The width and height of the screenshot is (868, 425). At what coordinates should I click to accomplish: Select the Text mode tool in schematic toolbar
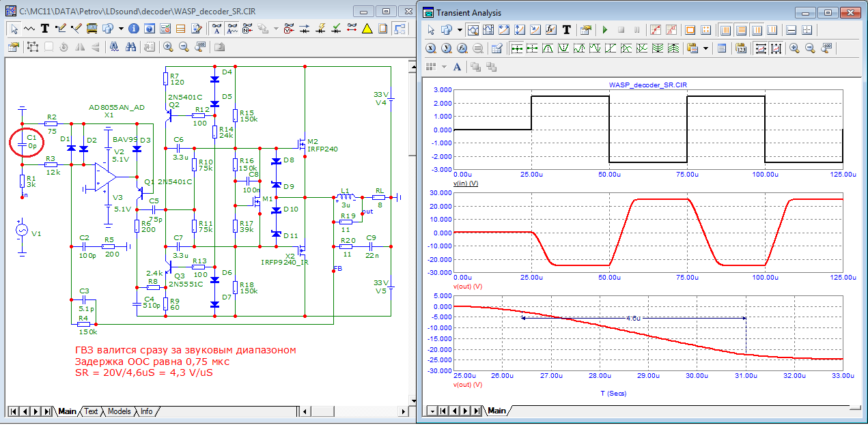(45, 29)
